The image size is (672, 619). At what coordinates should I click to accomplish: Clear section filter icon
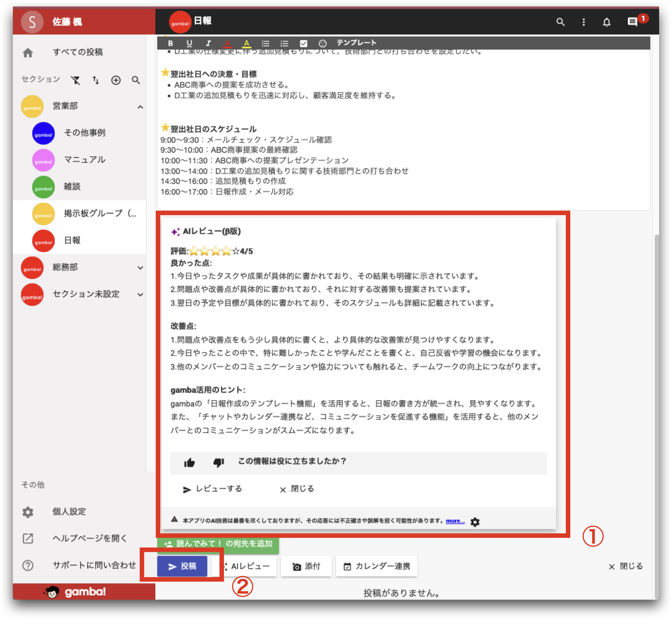(x=76, y=80)
